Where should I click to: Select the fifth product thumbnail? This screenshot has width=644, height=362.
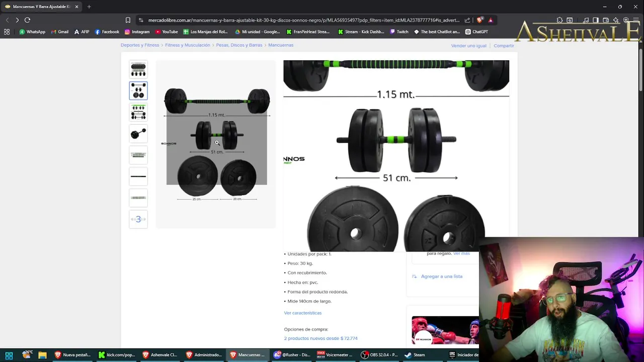(138, 155)
